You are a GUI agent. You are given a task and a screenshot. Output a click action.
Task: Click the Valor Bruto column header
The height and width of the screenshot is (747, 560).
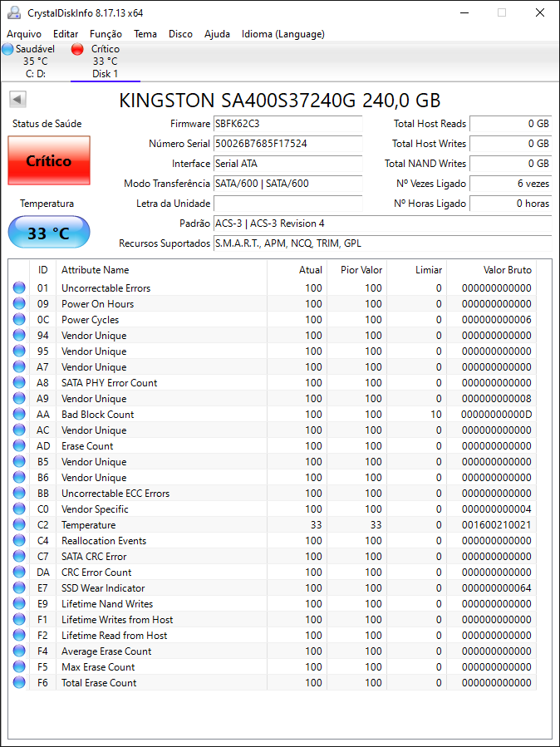point(491,270)
